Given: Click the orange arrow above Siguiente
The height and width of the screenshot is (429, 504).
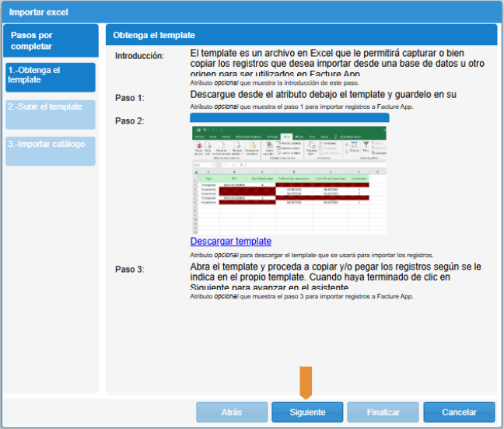Looking at the screenshot, I should 306,382.
